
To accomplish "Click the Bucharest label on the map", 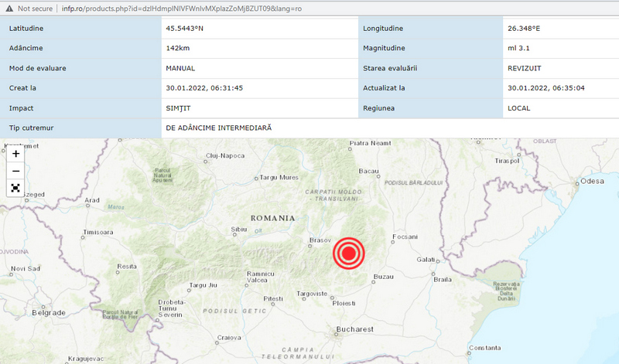I will [x=356, y=329].
